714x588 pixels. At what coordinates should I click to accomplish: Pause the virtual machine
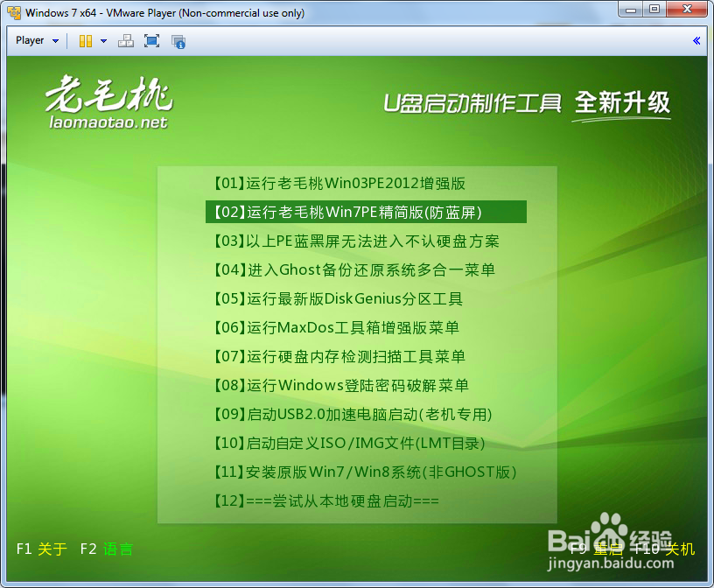(86, 41)
